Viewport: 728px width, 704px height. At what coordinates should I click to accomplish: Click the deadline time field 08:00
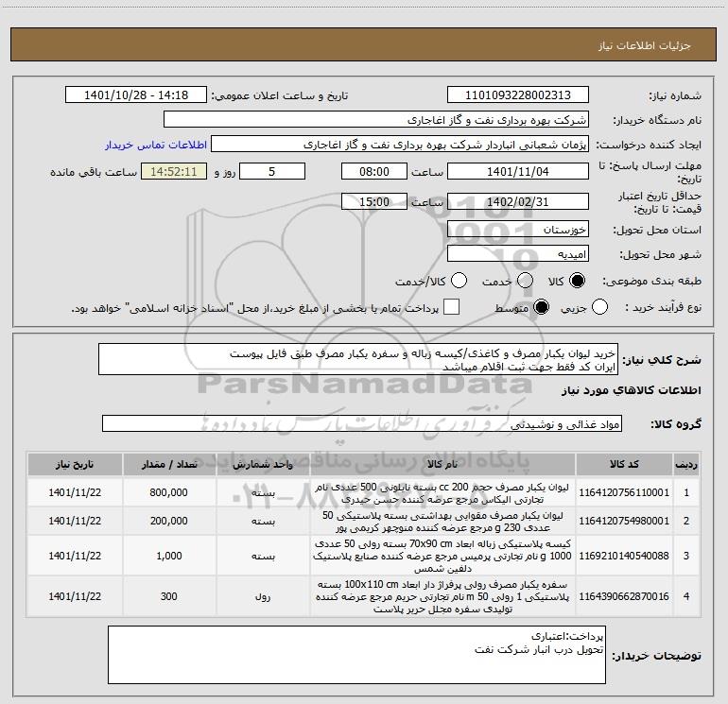tap(374, 172)
